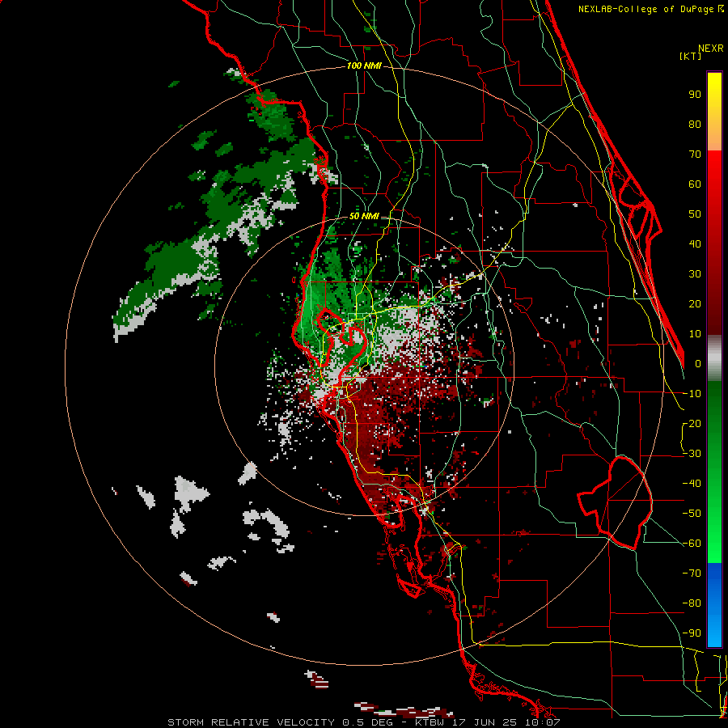Image resolution: width=728 pixels, height=728 pixels.
Task: Click the -90 value on velocity scale
Action: click(692, 633)
